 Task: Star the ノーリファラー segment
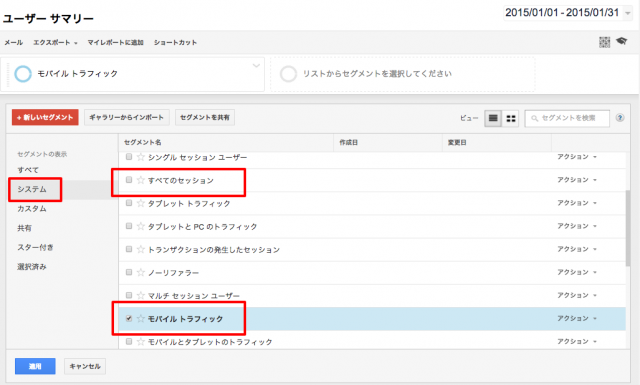click(141, 272)
